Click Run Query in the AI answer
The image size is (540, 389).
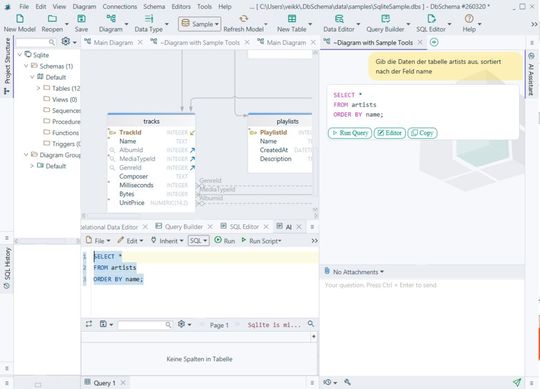point(350,133)
